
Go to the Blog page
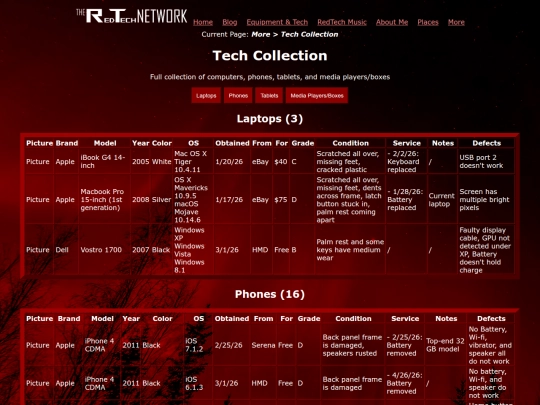(230, 22)
